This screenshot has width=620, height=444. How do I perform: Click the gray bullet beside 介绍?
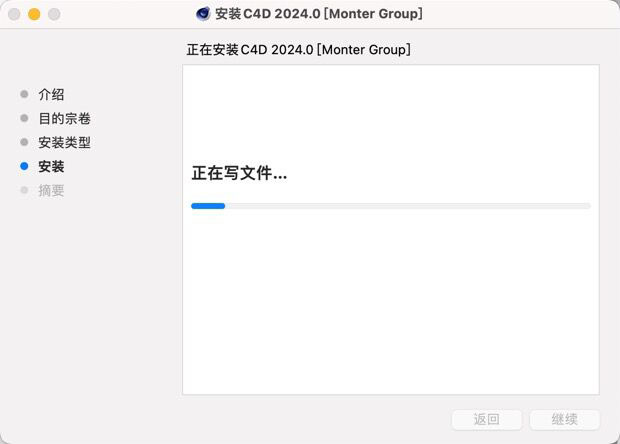tap(24, 94)
